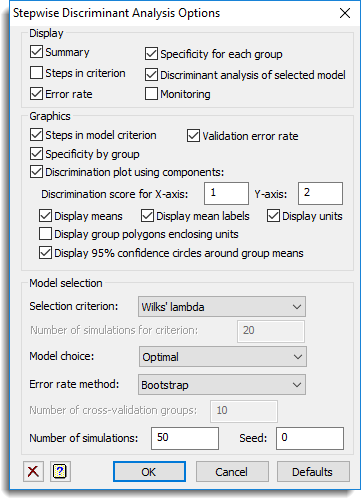Open the Selection criterion dropdown
The width and height of the screenshot is (361, 499).
[x=222, y=307]
